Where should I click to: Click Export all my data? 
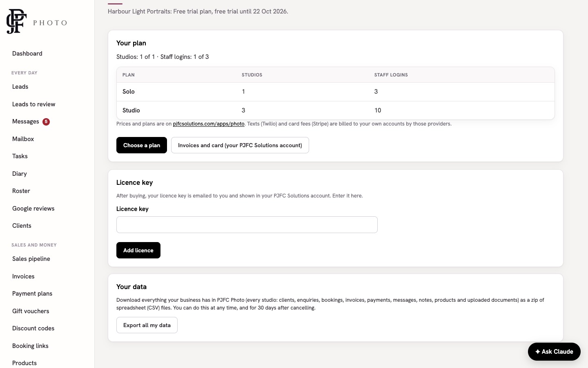click(147, 325)
